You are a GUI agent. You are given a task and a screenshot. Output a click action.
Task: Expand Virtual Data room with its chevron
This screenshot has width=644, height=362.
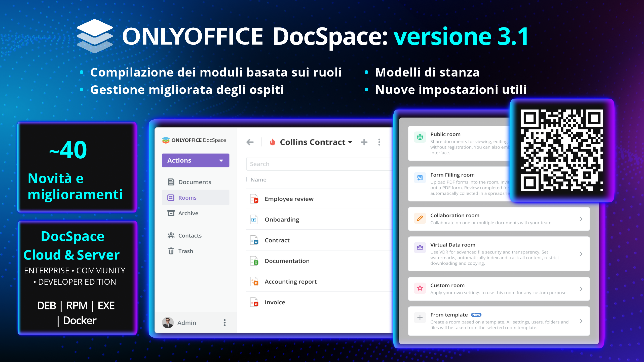[581, 254]
